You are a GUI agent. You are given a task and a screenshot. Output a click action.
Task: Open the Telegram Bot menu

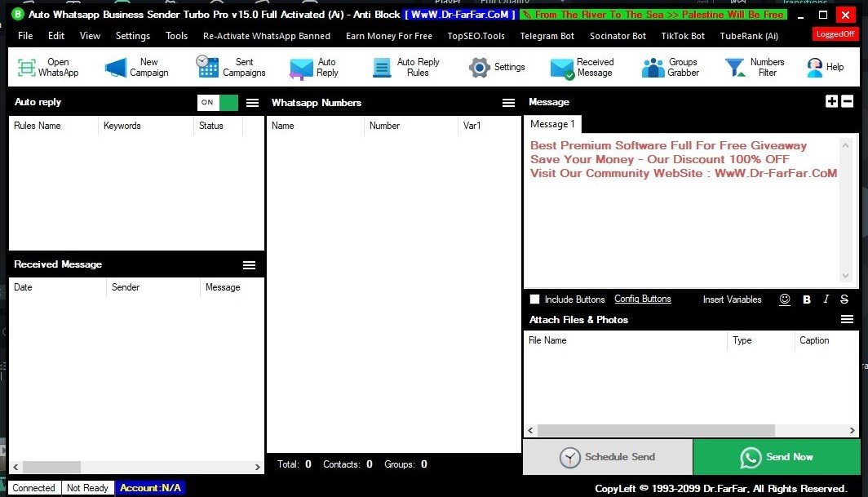tap(547, 36)
